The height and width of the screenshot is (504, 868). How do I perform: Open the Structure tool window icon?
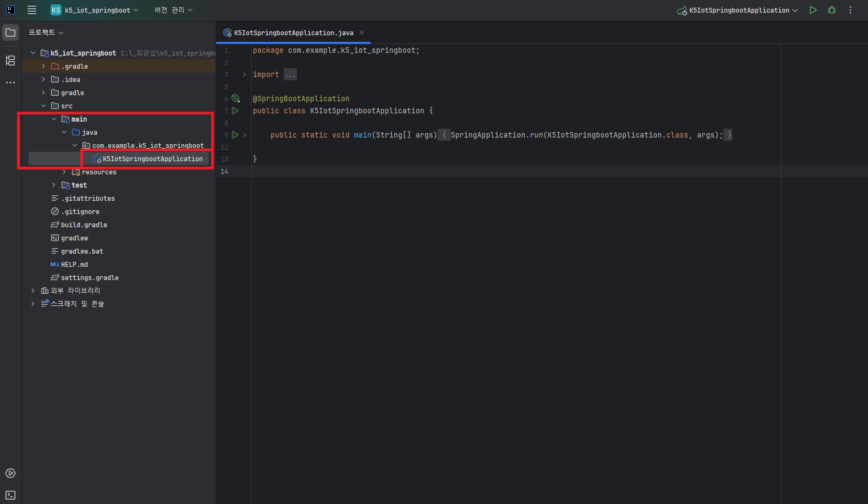pos(10,61)
